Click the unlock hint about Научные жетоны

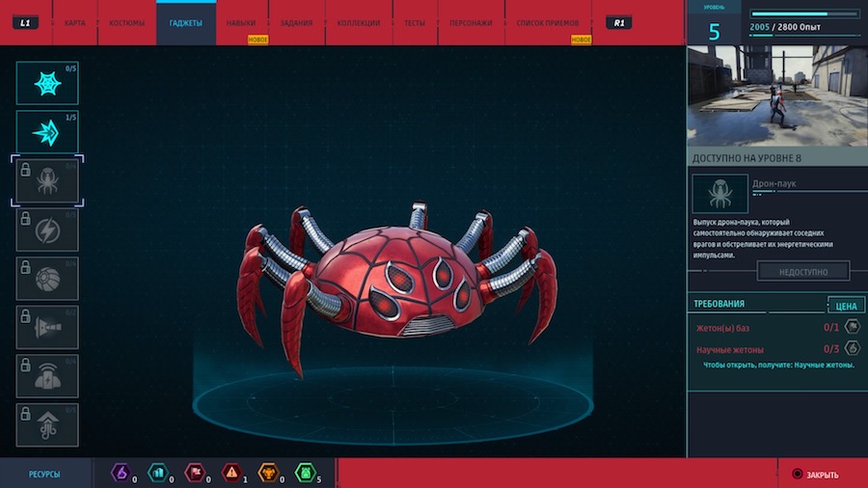click(x=778, y=365)
